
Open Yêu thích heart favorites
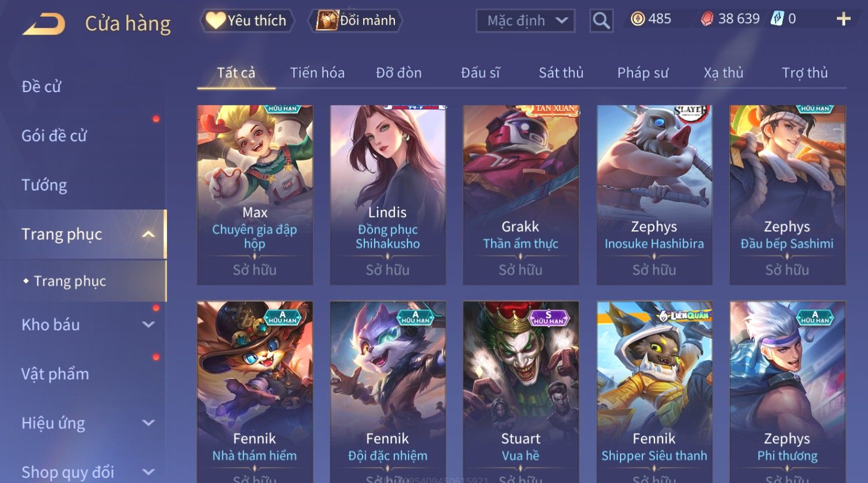coord(247,21)
